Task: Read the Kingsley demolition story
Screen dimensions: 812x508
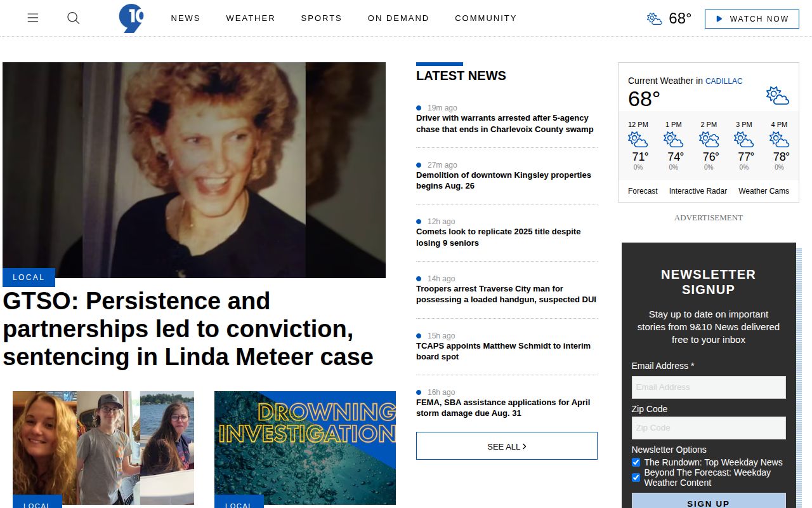Action: (x=504, y=180)
